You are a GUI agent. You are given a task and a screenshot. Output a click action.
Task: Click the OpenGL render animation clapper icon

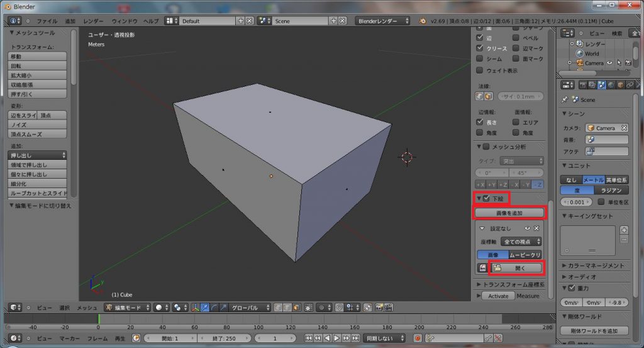click(x=388, y=307)
